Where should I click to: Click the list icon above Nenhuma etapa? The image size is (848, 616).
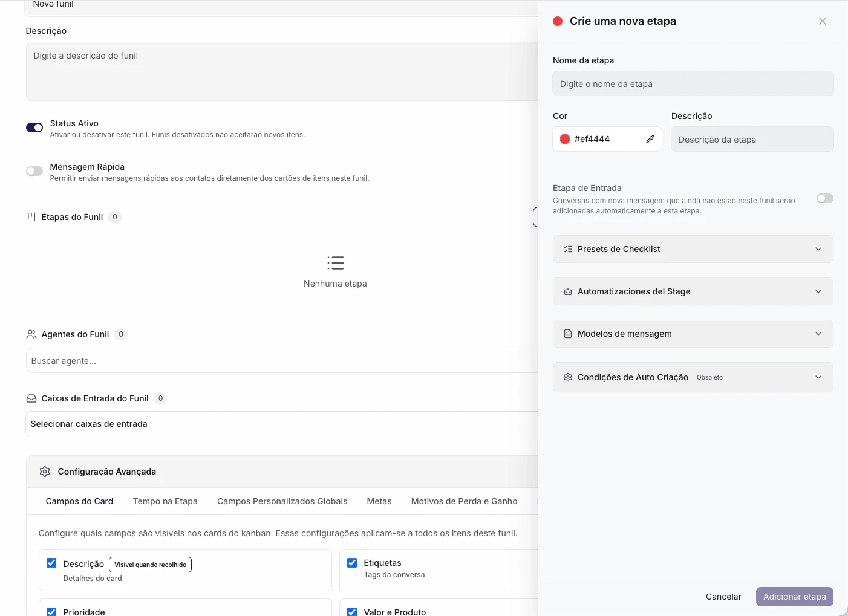[336, 263]
